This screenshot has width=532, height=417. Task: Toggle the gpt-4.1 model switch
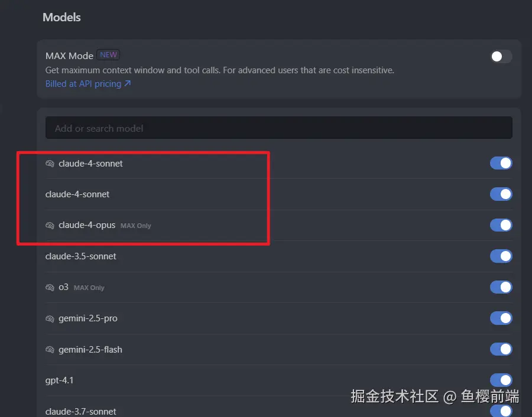(501, 380)
